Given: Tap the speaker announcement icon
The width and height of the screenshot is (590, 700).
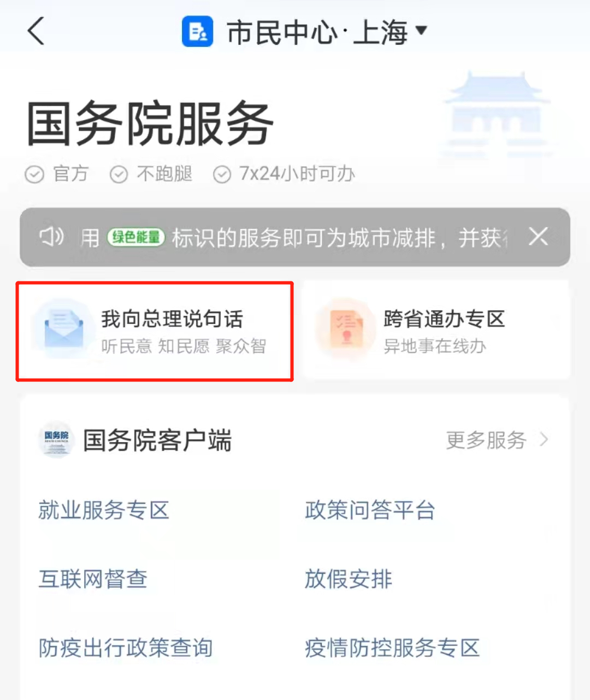Looking at the screenshot, I should coord(51,237).
